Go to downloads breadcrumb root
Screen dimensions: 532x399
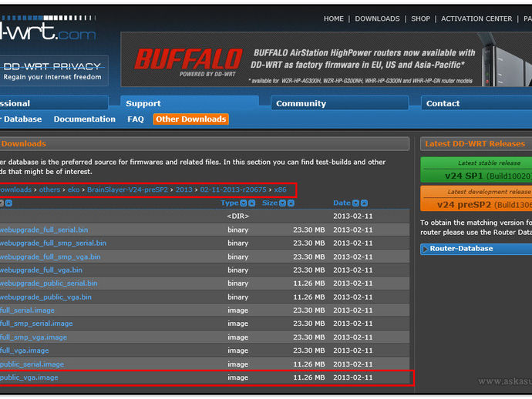click(x=15, y=189)
